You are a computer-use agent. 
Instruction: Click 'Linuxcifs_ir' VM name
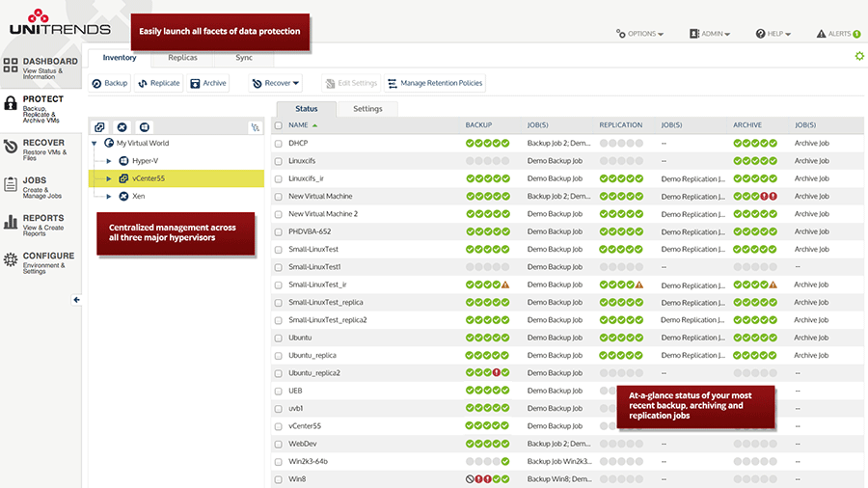click(x=306, y=178)
